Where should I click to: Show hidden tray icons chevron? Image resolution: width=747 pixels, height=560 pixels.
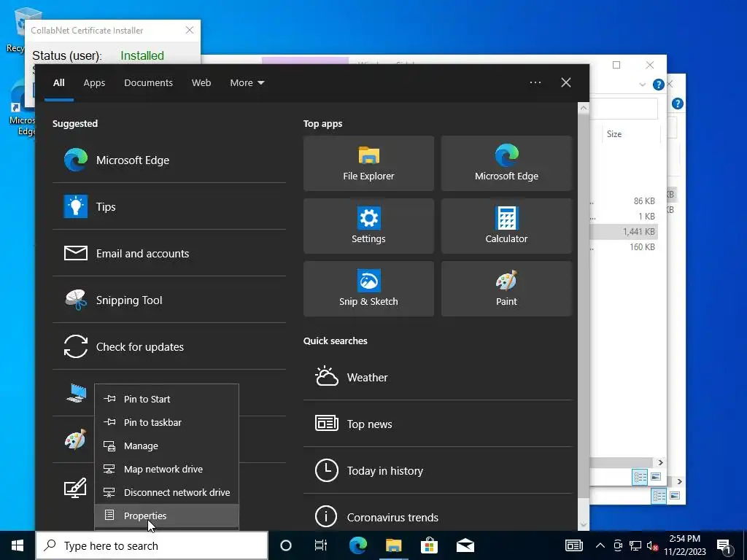click(x=600, y=545)
